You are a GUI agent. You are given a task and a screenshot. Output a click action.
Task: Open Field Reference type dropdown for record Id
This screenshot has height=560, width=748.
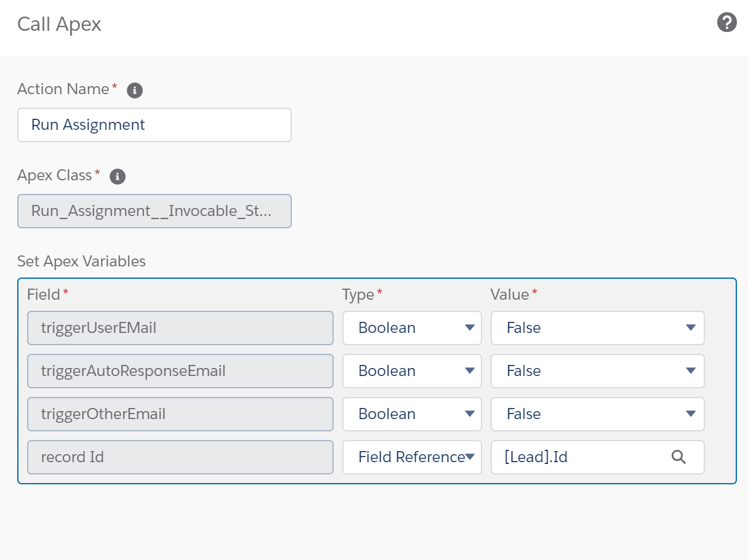pyautogui.click(x=412, y=457)
